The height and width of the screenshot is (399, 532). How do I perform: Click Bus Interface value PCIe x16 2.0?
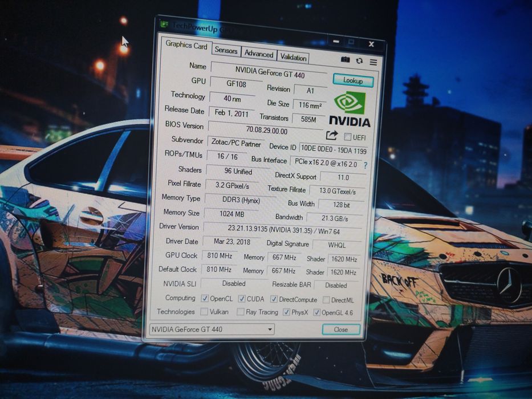(x=326, y=162)
